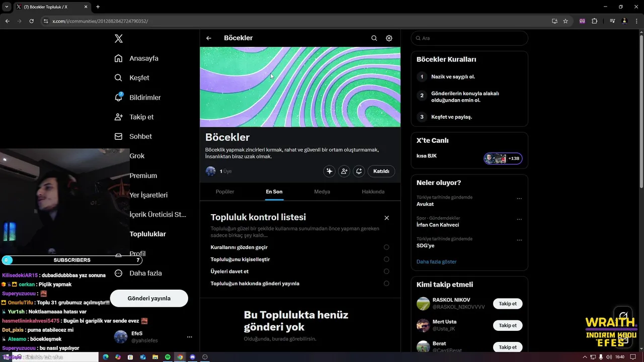
Task: Close the Topluluk kontrol listesi panel
Action: pyautogui.click(x=386, y=218)
